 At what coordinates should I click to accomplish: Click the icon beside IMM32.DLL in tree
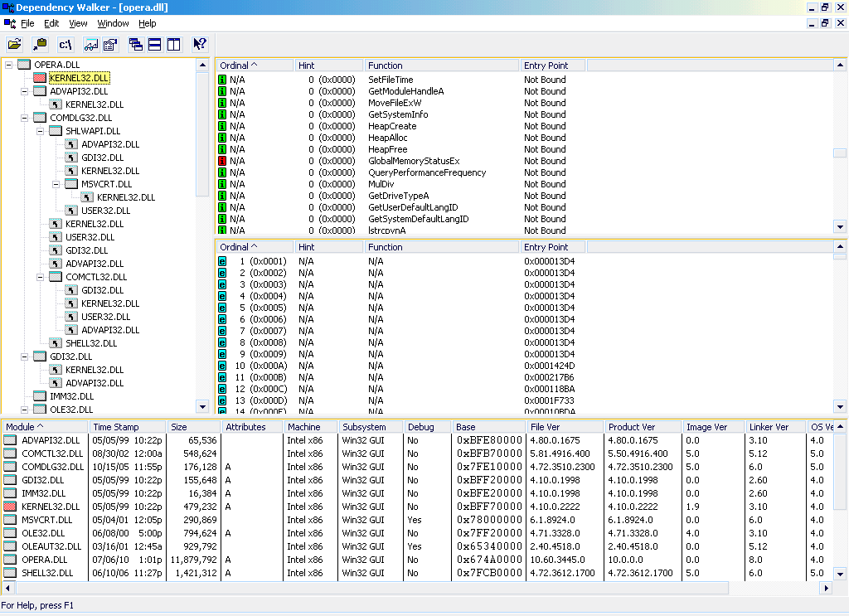tap(40, 396)
